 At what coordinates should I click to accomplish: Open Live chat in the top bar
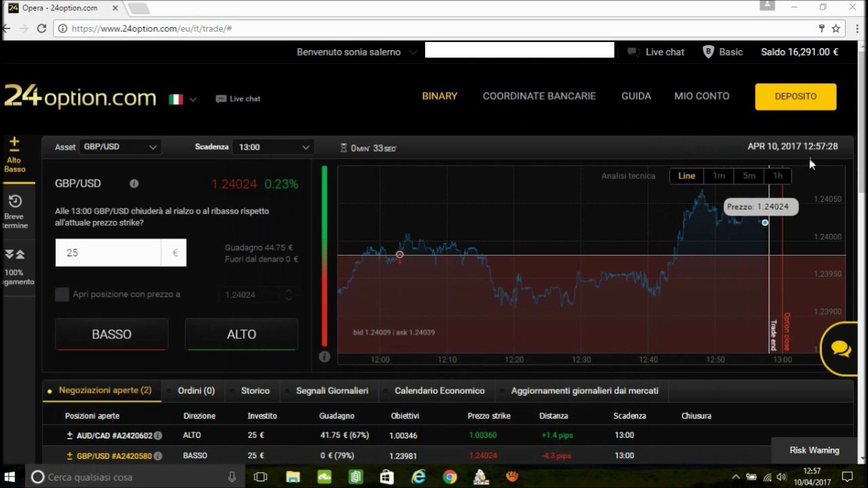(656, 52)
